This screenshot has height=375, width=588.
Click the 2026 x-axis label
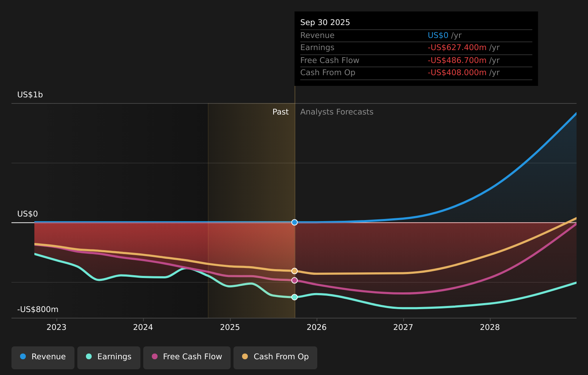tap(317, 327)
